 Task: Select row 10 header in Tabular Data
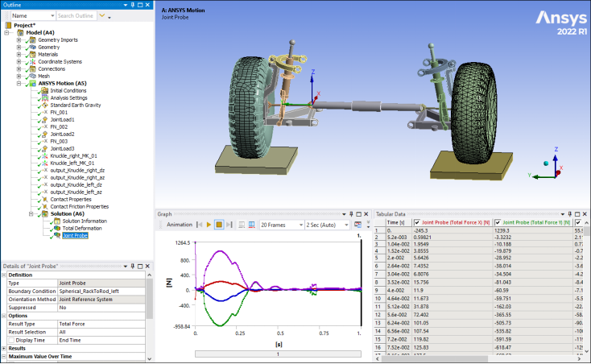tap(378, 299)
